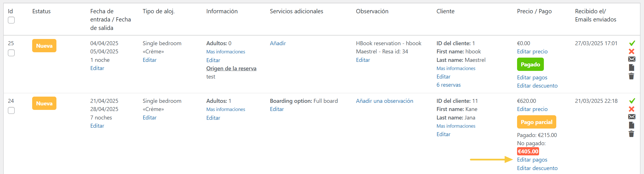Open document icon for reservation 24
The height and width of the screenshot is (174, 644).
pyautogui.click(x=632, y=125)
